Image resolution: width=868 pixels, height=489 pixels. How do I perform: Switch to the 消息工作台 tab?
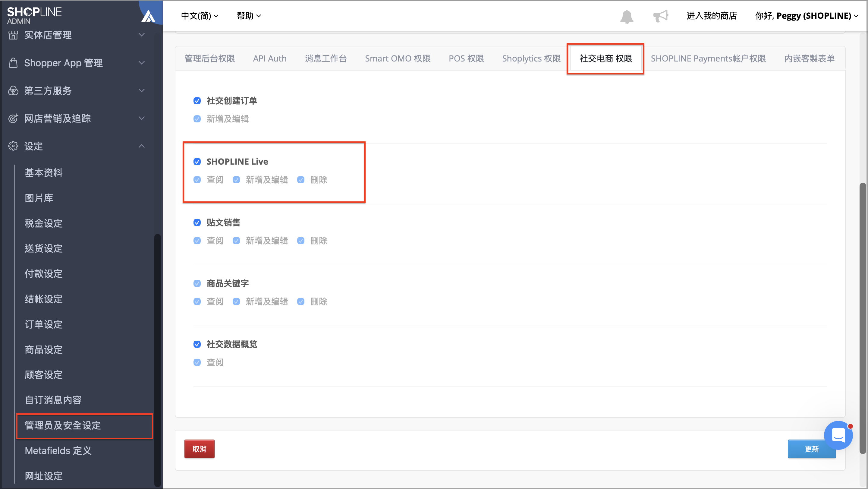point(325,59)
